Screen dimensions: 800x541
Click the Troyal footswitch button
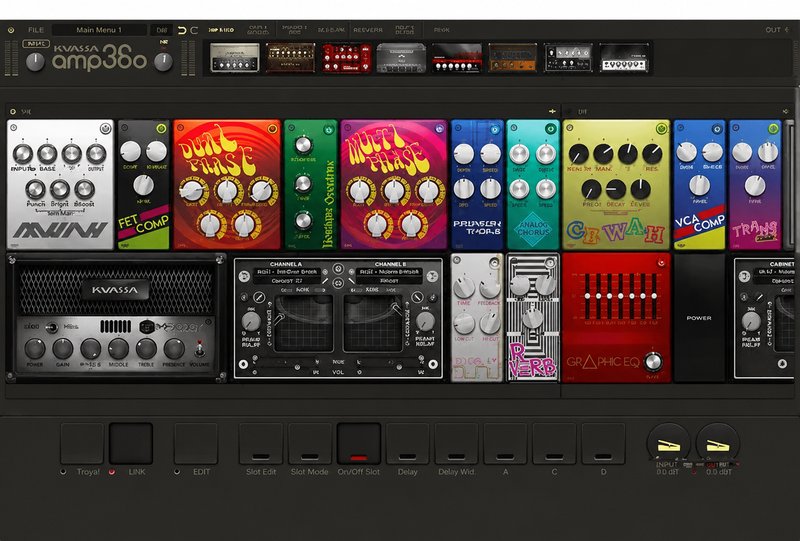[x=82, y=444]
